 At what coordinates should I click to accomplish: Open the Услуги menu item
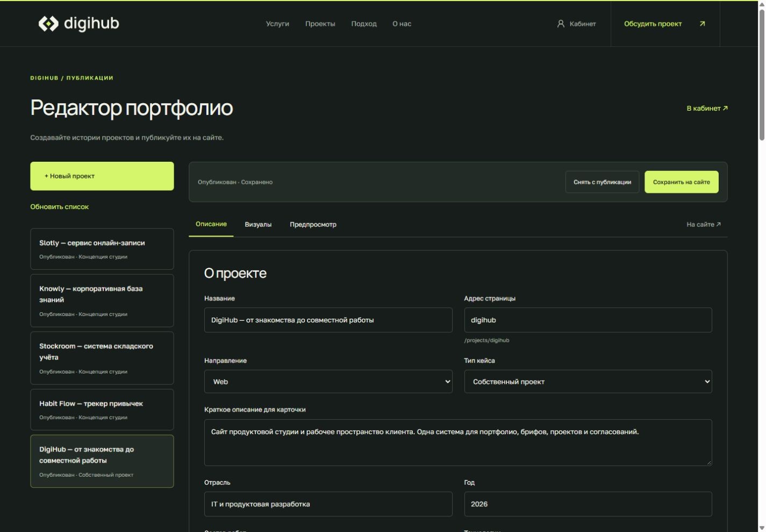click(x=277, y=24)
